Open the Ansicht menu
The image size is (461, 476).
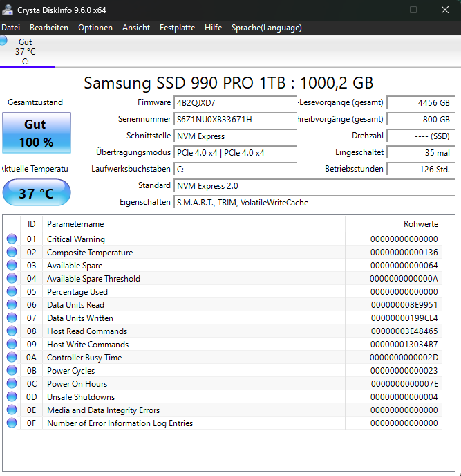[x=136, y=28]
